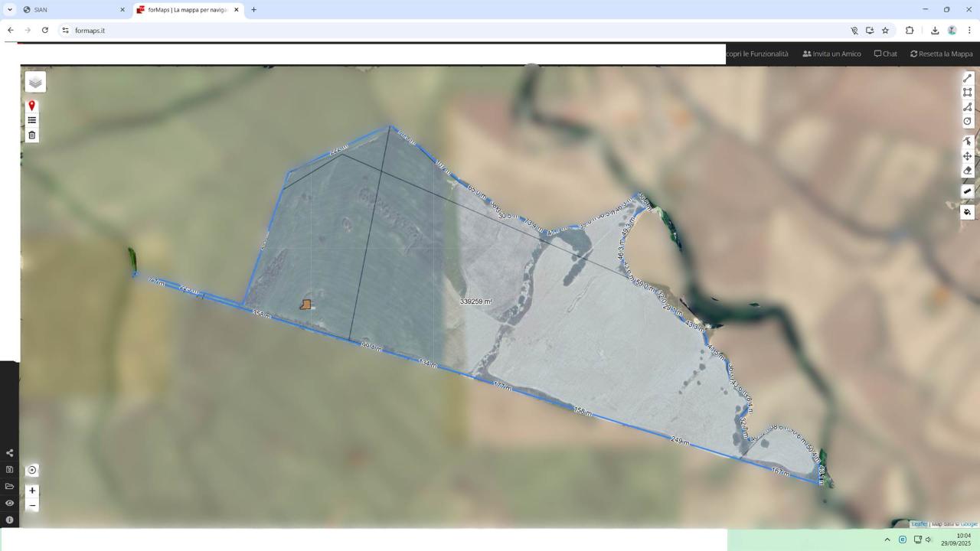Open the Chat menu item
The image size is (980, 551).
click(x=885, y=54)
